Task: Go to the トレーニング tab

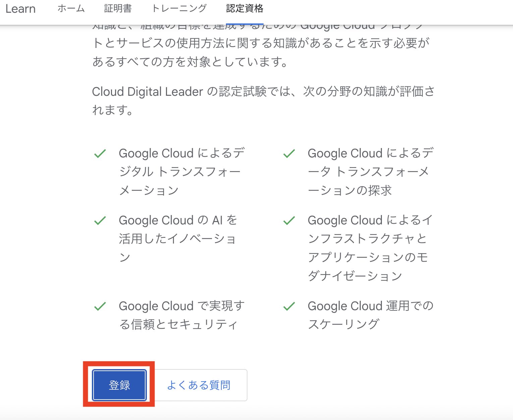Action: 179,8
